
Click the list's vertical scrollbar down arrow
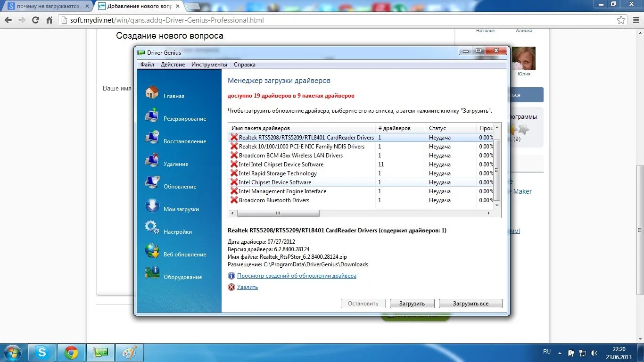tap(497, 206)
